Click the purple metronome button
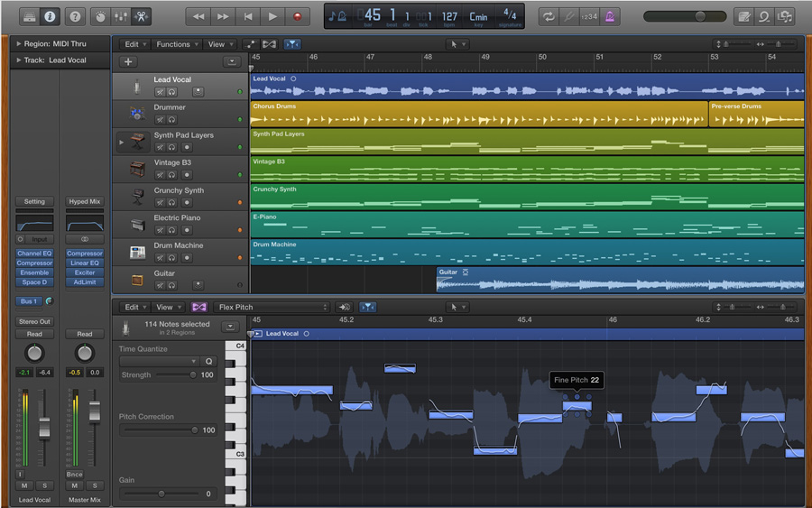812x508 pixels. tap(611, 16)
